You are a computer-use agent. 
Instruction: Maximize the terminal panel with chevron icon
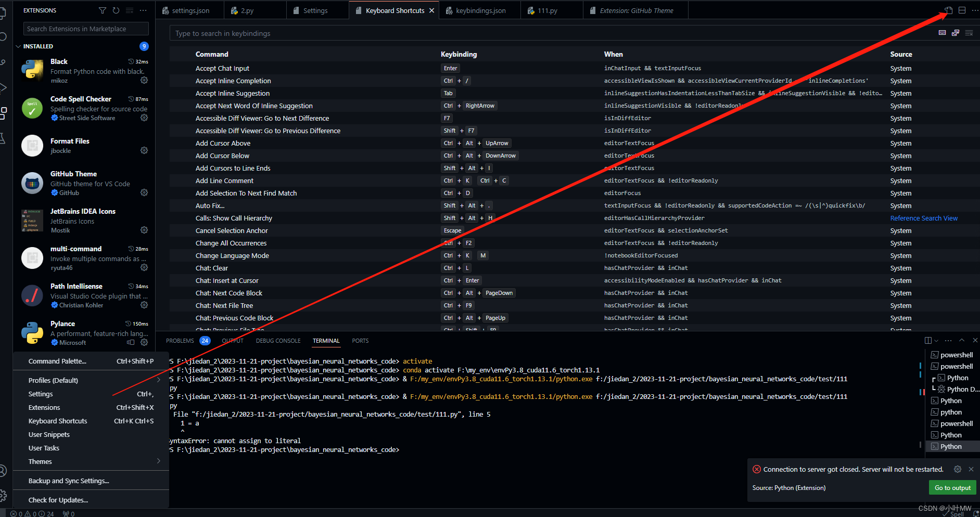click(x=962, y=340)
